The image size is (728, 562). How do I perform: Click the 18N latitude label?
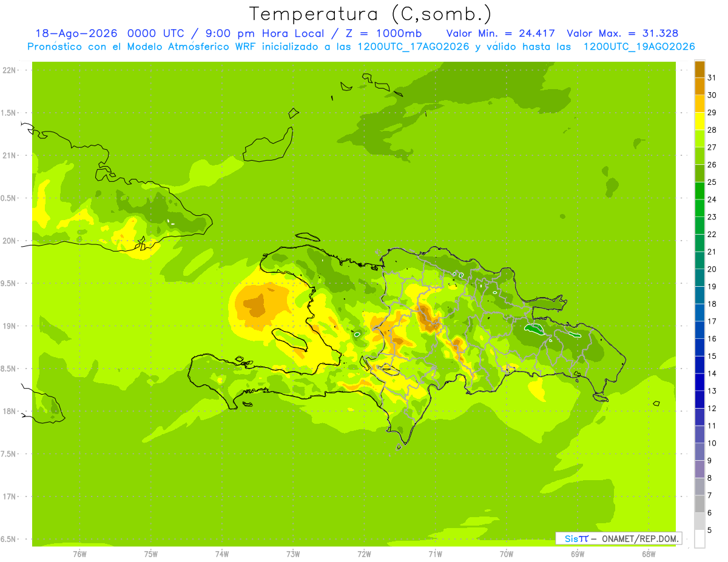(x=10, y=411)
